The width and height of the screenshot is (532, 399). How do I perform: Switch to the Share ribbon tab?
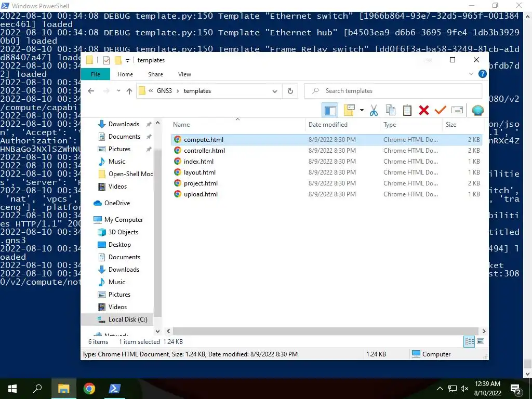coord(155,74)
